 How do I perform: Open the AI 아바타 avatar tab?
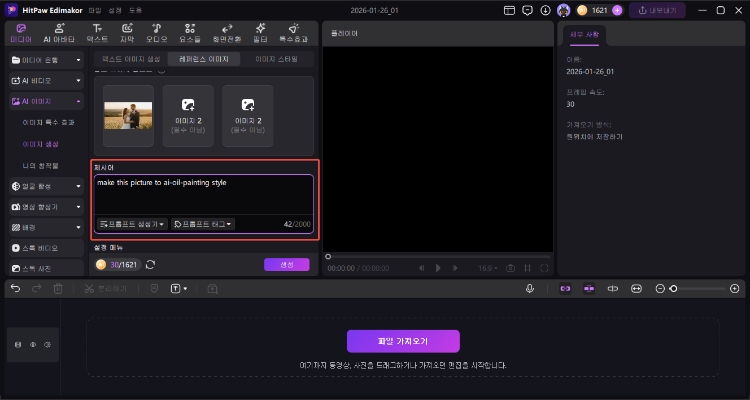click(59, 33)
